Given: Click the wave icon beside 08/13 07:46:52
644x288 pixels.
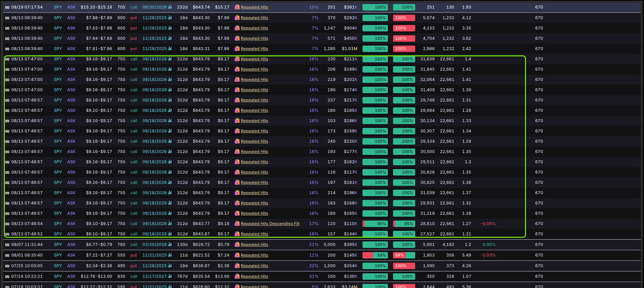Looking at the screenshot, I should point(7,234).
